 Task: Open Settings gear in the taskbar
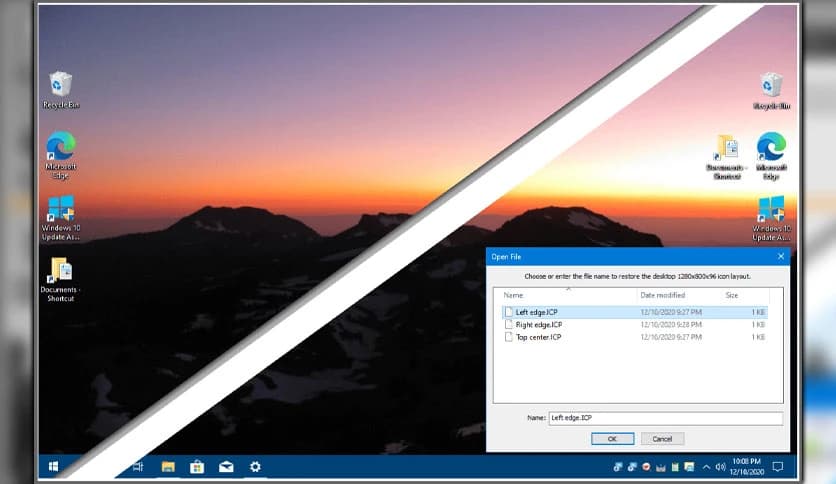coord(255,466)
